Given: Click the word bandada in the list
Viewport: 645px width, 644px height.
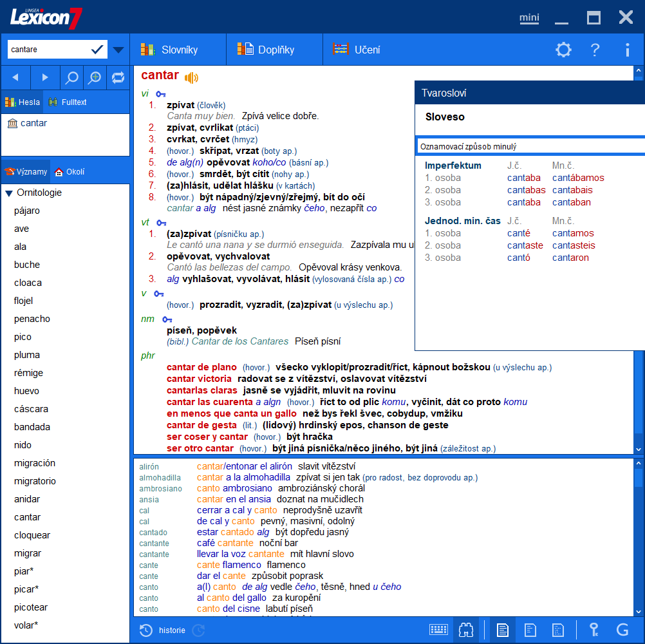Looking at the screenshot, I should (32, 427).
